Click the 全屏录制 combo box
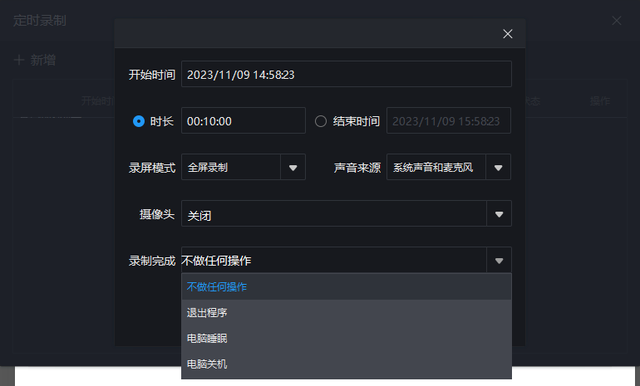This screenshot has height=386, width=640. point(243,167)
